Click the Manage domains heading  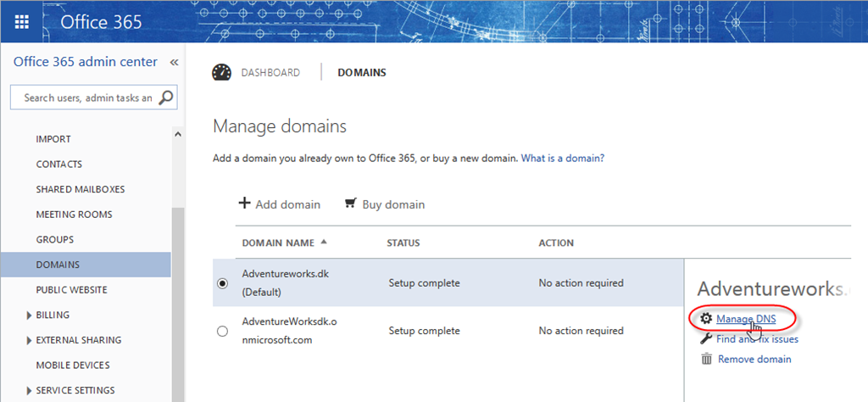pyautogui.click(x=280, y=126)
